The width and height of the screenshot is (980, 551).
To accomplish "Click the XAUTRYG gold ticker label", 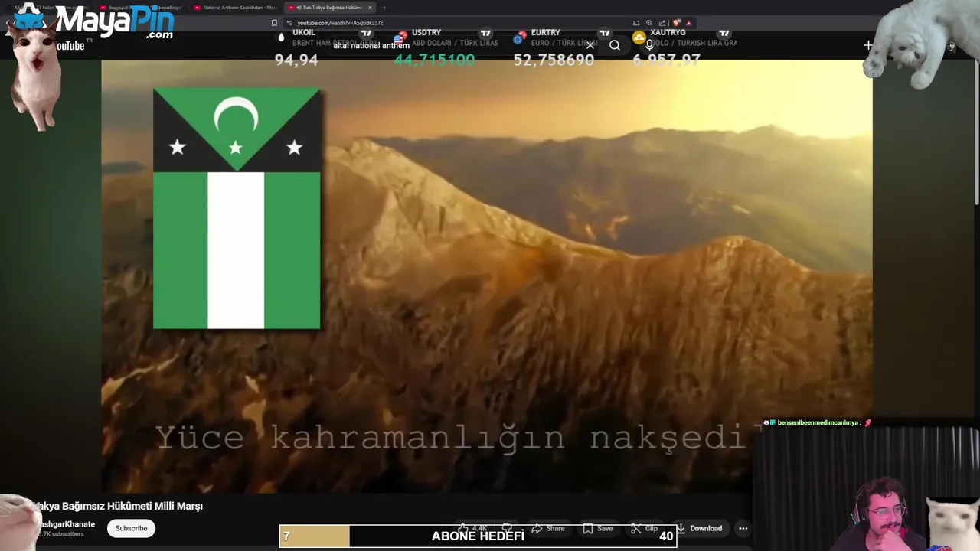I will (x=668, y=33).
